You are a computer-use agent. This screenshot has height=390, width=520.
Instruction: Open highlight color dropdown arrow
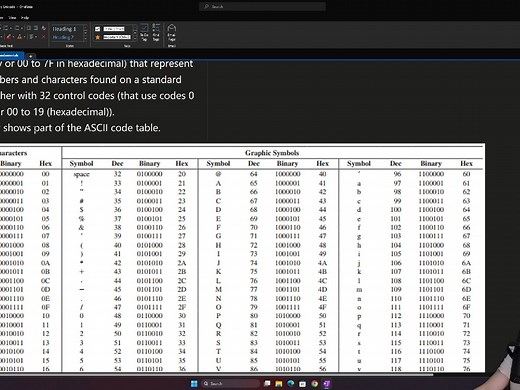[x=13, y=37]
